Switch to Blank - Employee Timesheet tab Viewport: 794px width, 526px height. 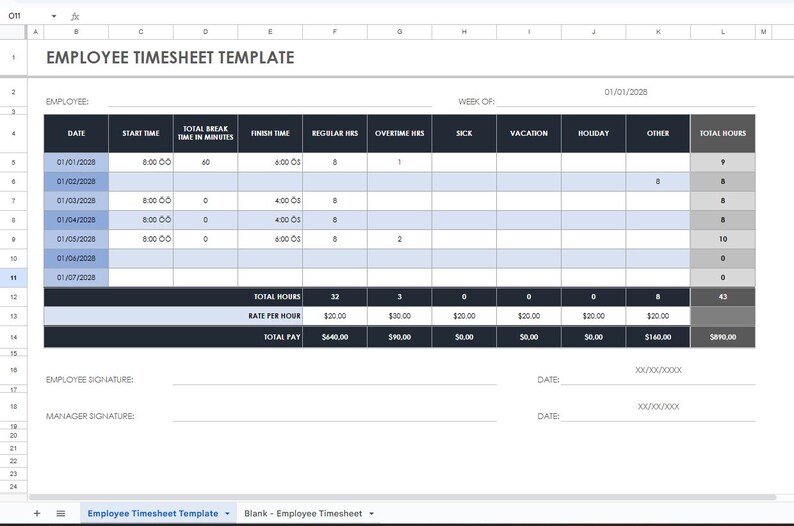[303, 513]
